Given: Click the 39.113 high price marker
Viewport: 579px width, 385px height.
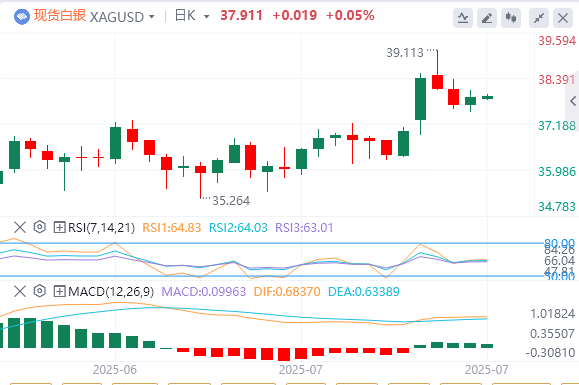Looking at the screenshot, I should point(405,53).
